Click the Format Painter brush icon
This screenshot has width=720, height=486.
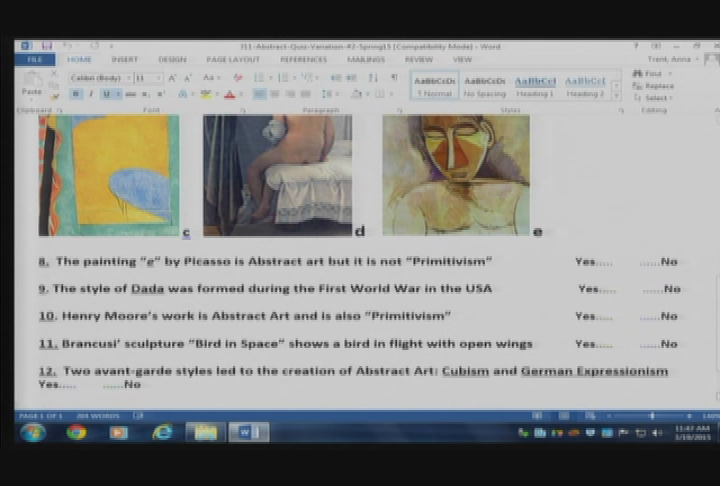click(x=55, y=97)
